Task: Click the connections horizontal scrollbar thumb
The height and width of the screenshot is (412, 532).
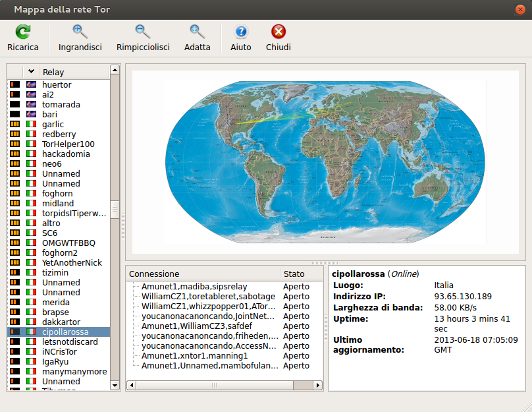Action: point(215,385)
